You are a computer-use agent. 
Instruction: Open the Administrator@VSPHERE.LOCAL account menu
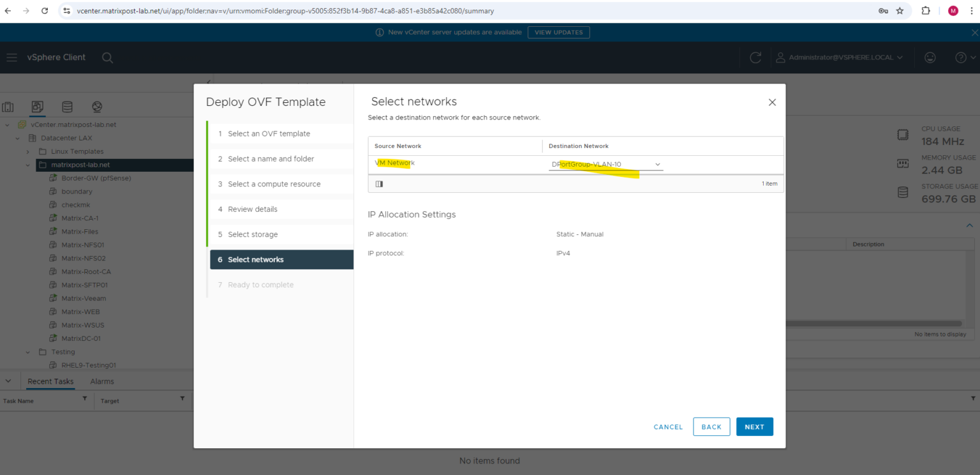click(839, 57)
